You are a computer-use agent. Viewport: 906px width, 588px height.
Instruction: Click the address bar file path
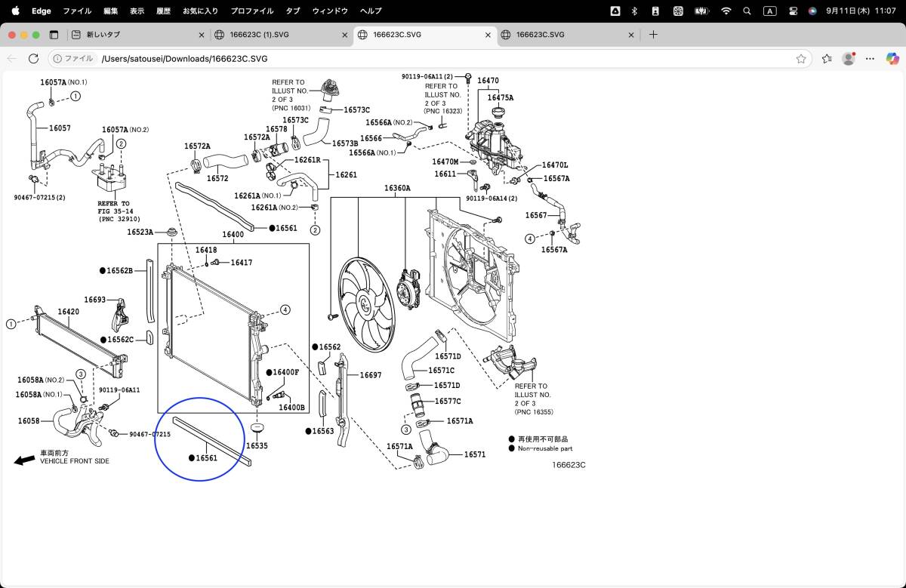(x=184, y=59)
